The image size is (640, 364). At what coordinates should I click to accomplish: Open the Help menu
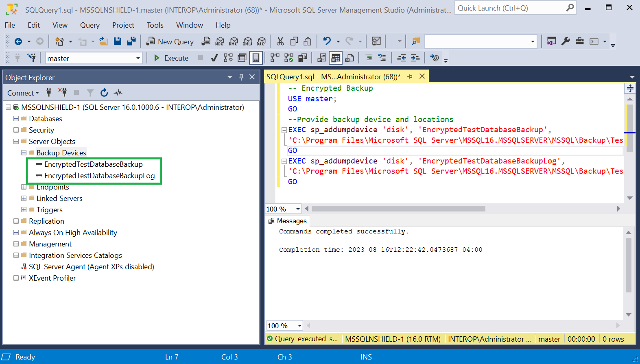click(x=223, y=25)
